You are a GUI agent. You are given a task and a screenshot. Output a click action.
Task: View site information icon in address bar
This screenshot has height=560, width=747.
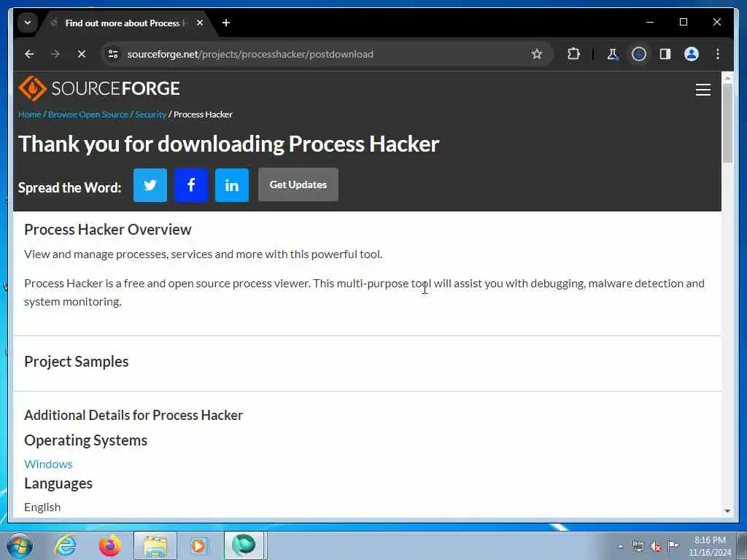click(x=113, y=54)
